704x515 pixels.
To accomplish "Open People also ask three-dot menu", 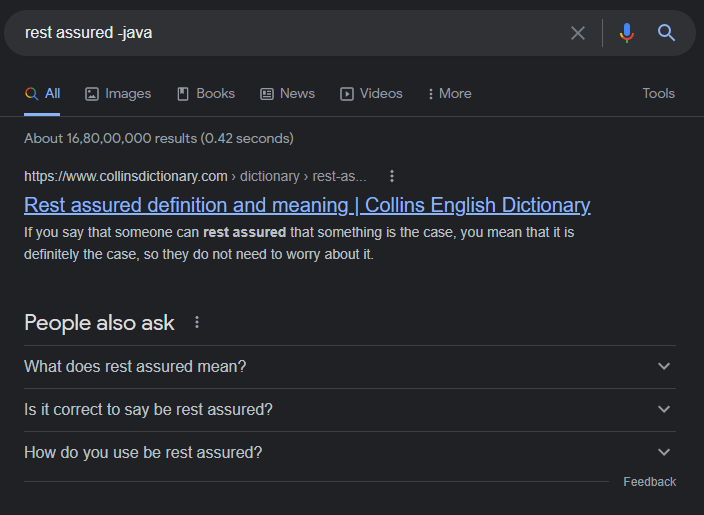I will pyautogui.click(x=197, y=322).
